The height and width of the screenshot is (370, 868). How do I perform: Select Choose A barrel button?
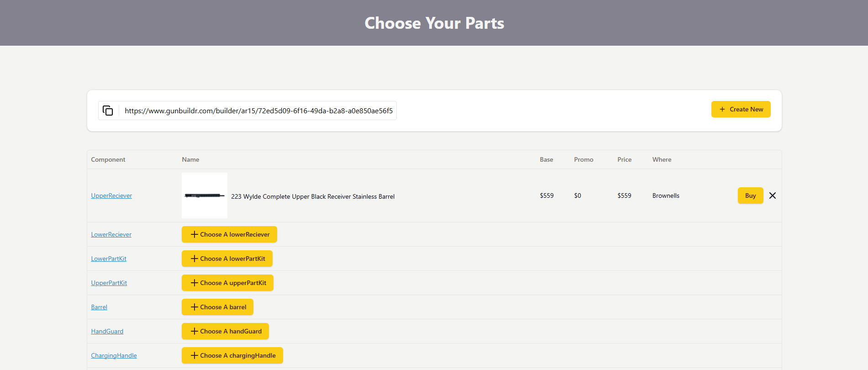(217, 307)
